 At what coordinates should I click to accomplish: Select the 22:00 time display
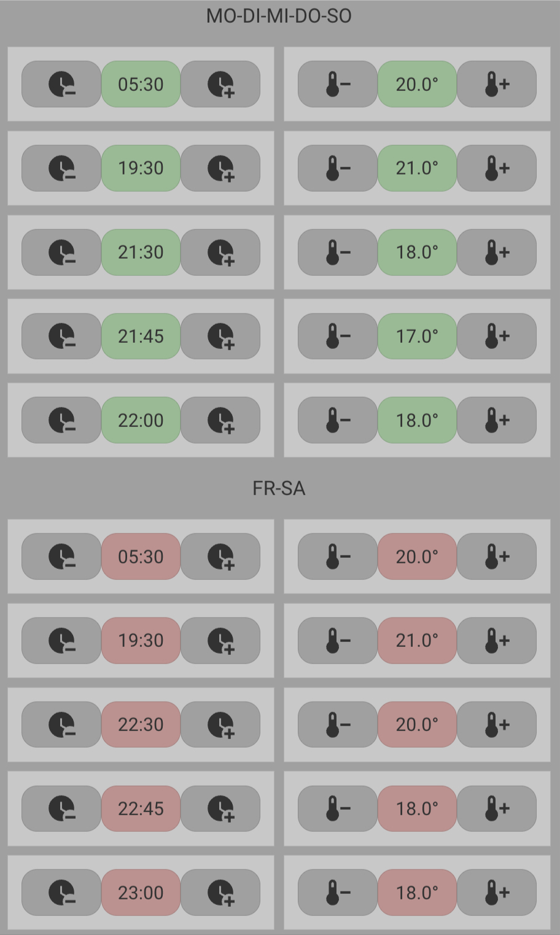141,420
